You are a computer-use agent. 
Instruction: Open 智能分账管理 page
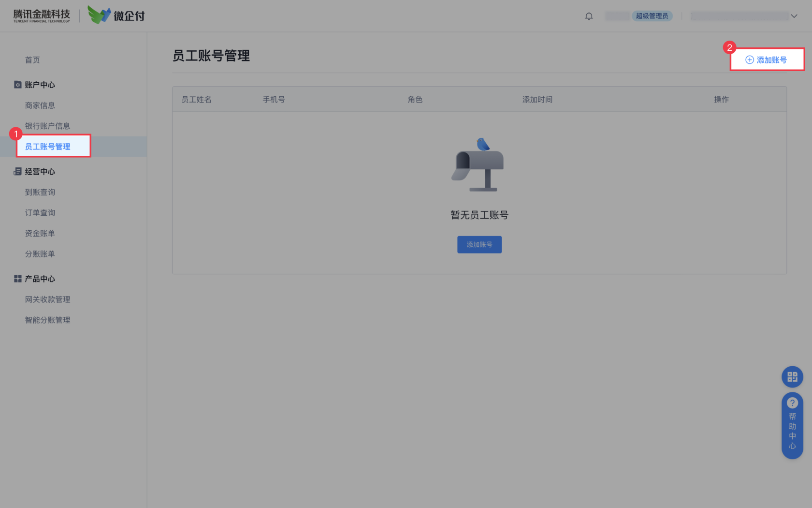[x=47, y=320]
